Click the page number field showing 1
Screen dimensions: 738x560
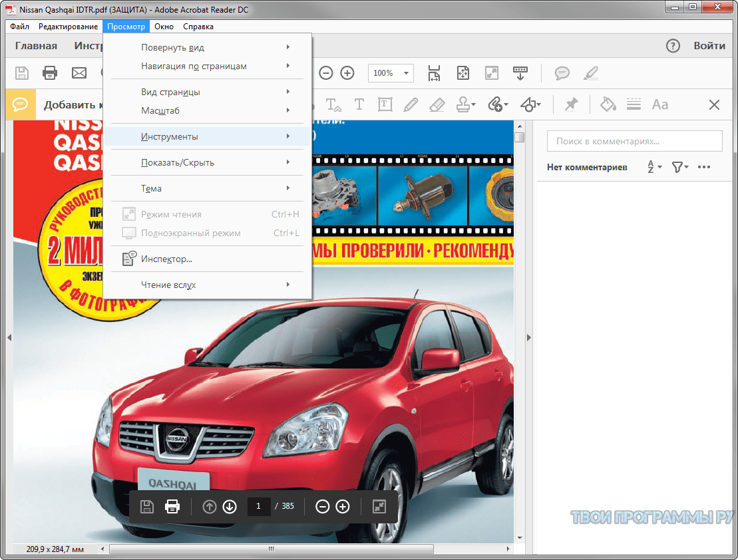(x=258, y=506)
